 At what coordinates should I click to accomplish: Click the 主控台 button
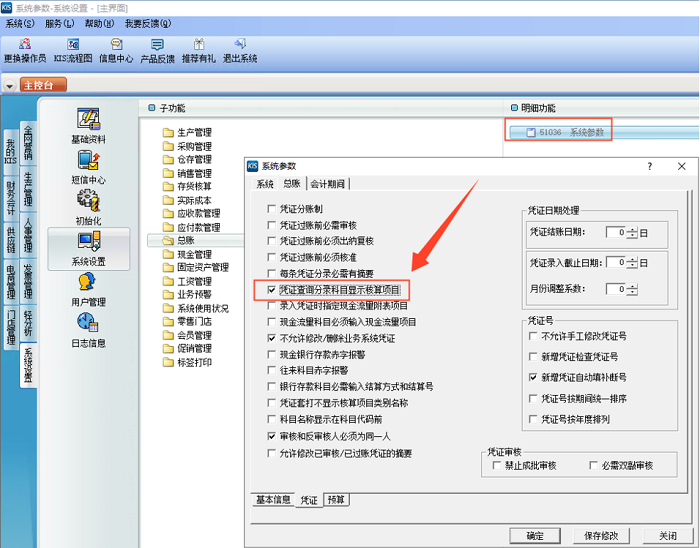click(x=43, y=85)
